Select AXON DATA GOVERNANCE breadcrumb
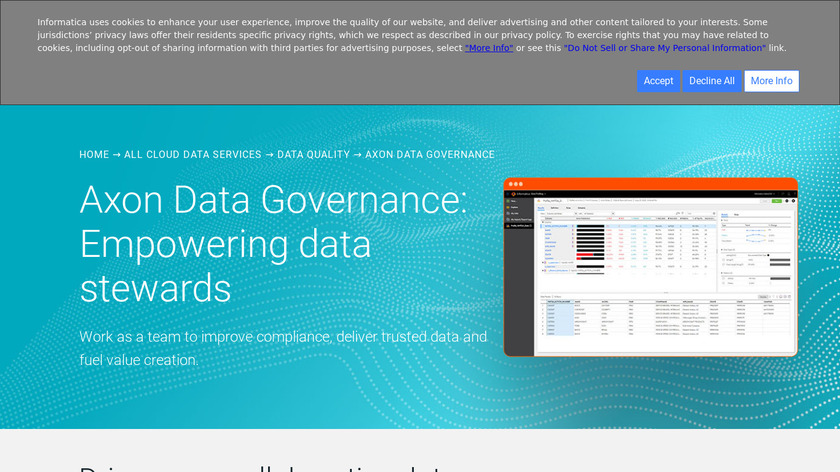Screen dimensions: 840x472 (x=430, y=155)
